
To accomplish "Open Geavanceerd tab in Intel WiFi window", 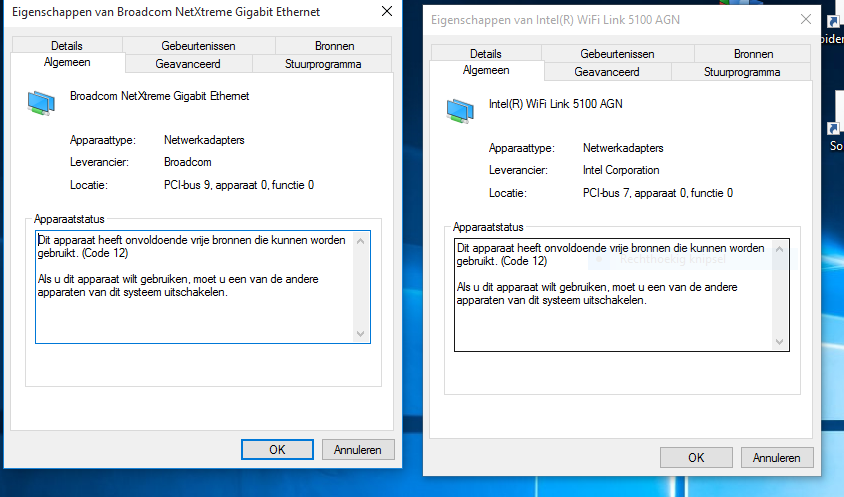I will click(607, 72).
